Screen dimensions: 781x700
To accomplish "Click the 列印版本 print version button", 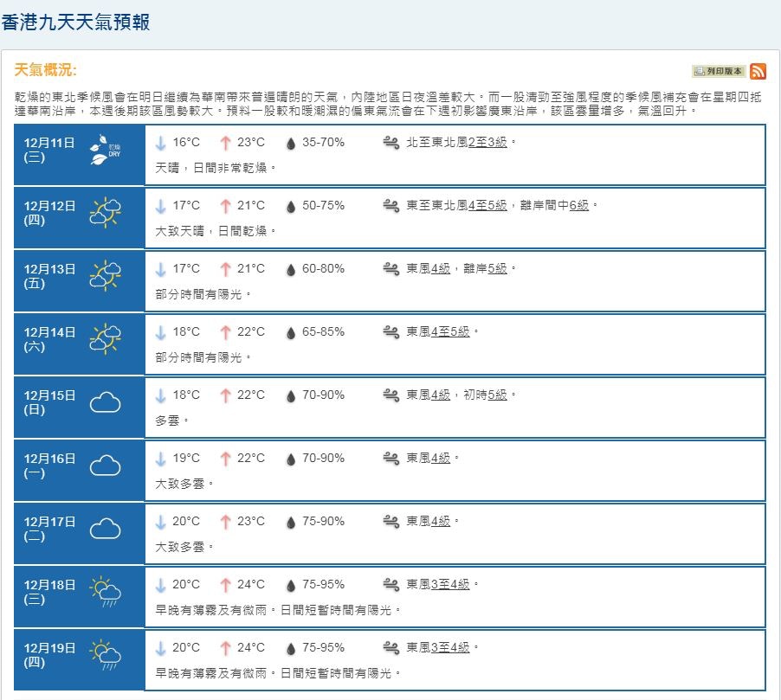I will 719,71.
